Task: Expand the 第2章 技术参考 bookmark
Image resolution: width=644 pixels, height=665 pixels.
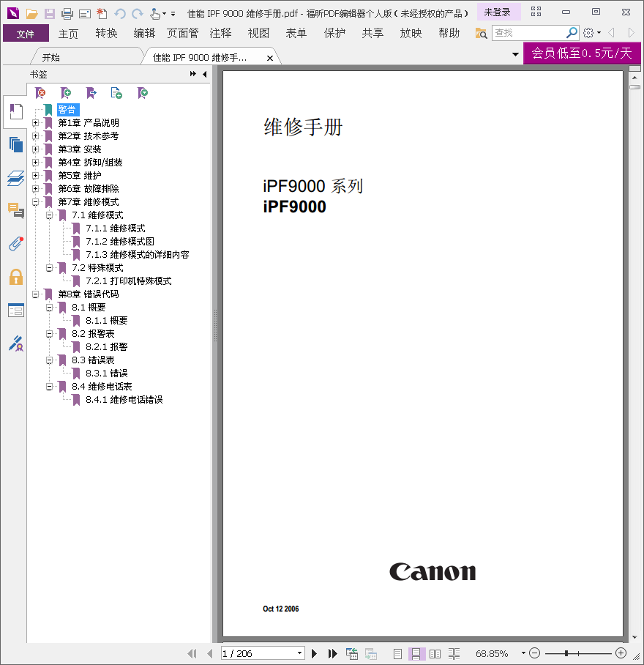Action: tap(36, 136)
